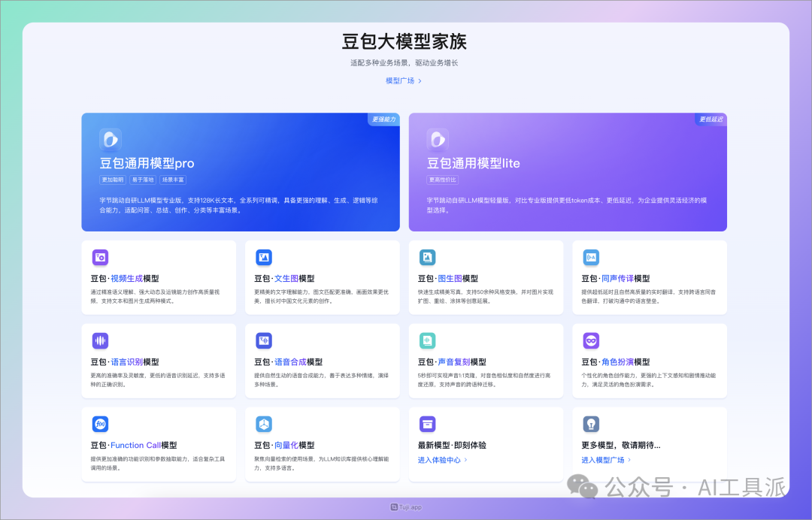812x520 pixels.
Task: Click the subtitle 适配多种业务场景，驱动业务增长
Action: (404, 63)
